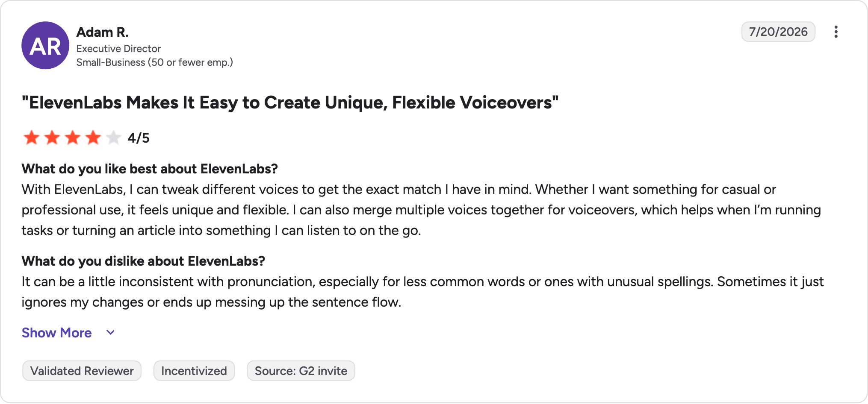Screen dimensions: 868x404
Task: Select the Incentivized tag
Action: click(x=194, y=371)
